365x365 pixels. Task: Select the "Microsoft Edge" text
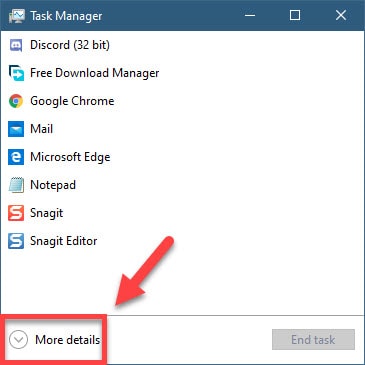click(70, 157)
